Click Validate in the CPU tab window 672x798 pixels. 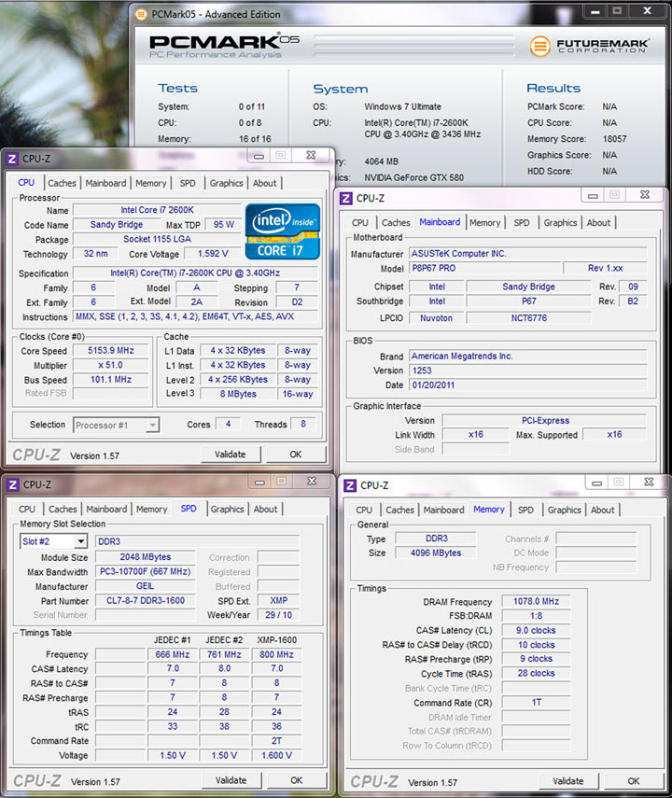(231, 455)
